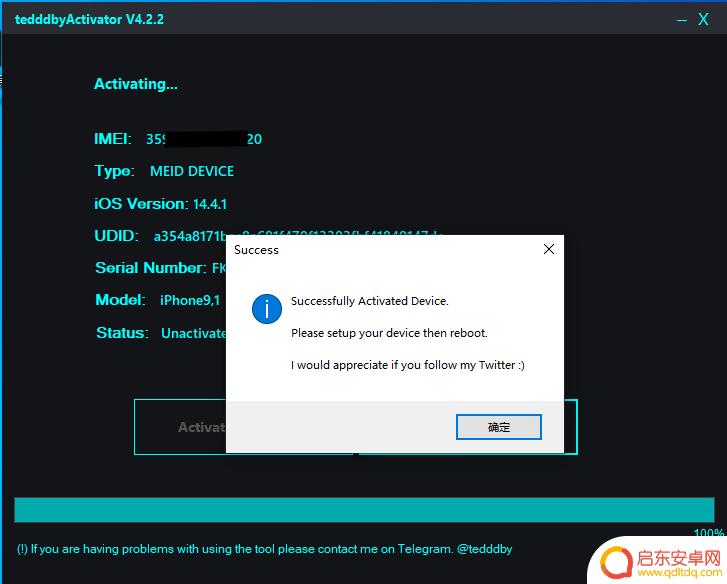
Task: Click the partly hidden Activate button
Action: (x=180, y=427)
